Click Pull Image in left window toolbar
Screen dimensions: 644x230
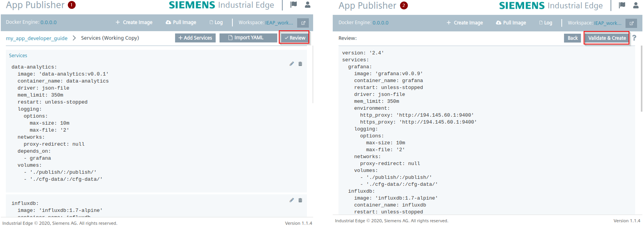click(x=181, y=23)
